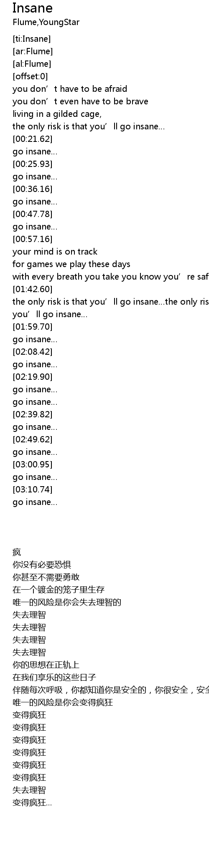The width and height of the screenshot is (209, 868).
Task: Click the '[offset:0]' tag line
Action: pos(30,76)
